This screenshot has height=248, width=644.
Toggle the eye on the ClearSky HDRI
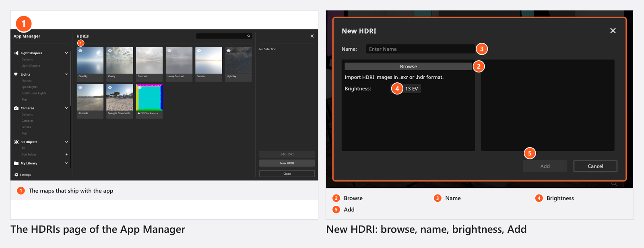tap(80, 51)
